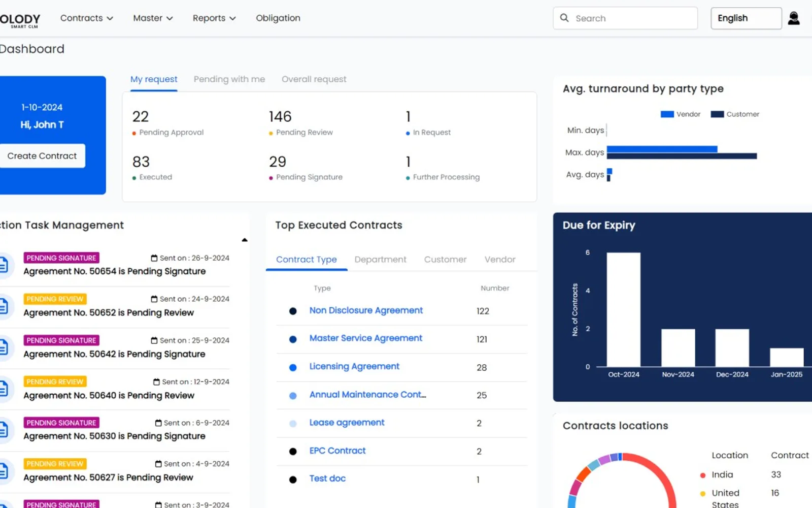Click the 146 Pending Review count
This screenshot has height=508, width=812.
point(280,117)
